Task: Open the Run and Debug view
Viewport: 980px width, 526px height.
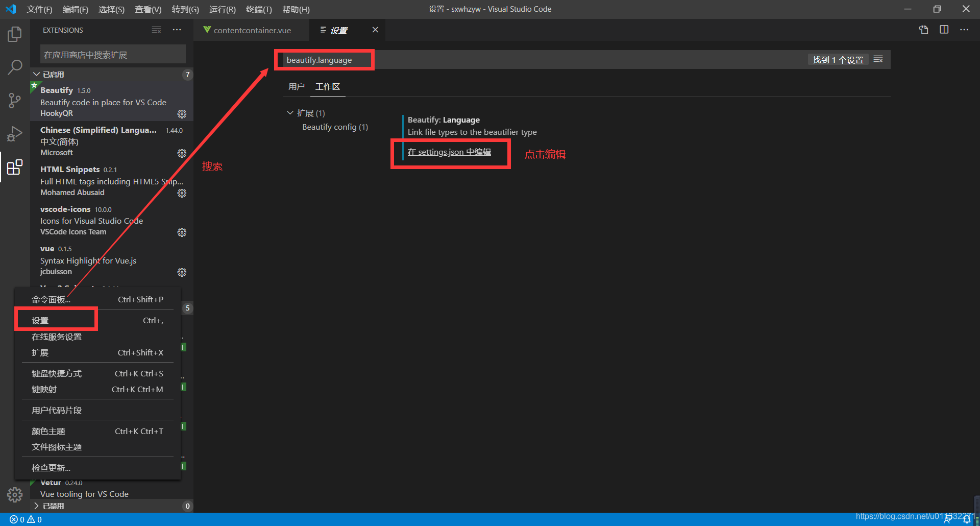Action: (x=15, y=134)
